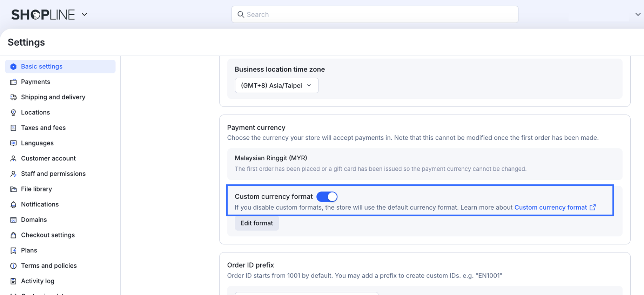Screen dimensions: 644x295
Task: Click the Languages icon in sidebar
Action: point(13,143)
